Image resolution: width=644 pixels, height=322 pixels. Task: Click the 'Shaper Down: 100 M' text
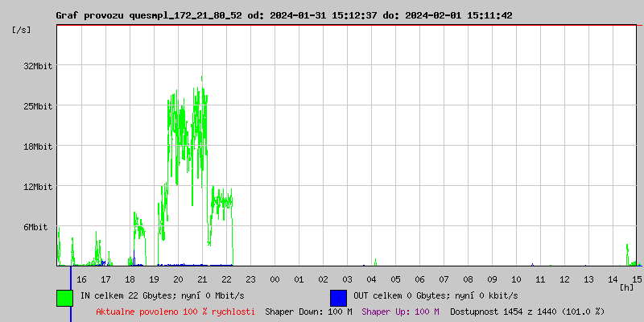(x=308, y=312)
